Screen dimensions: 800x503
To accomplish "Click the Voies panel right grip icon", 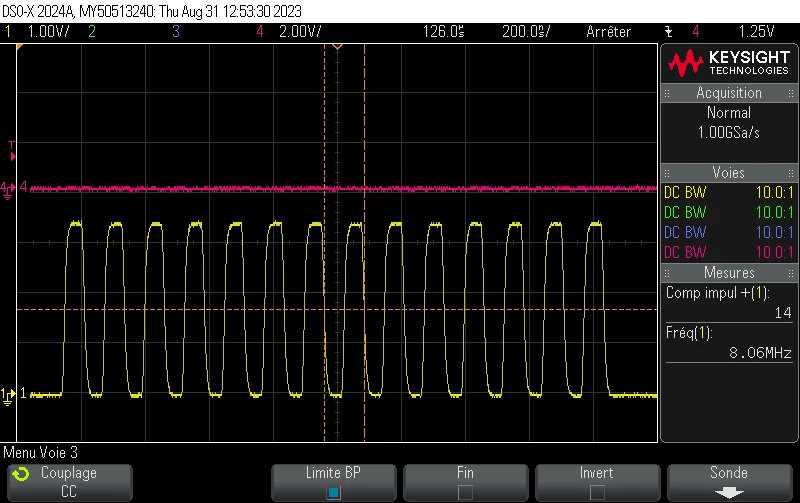I will (791, 173).
